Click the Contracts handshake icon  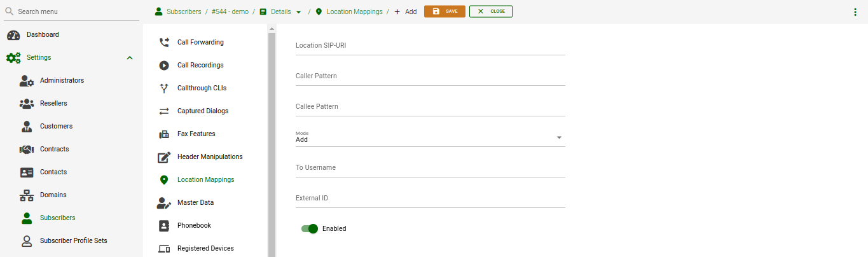pos(27,149)
